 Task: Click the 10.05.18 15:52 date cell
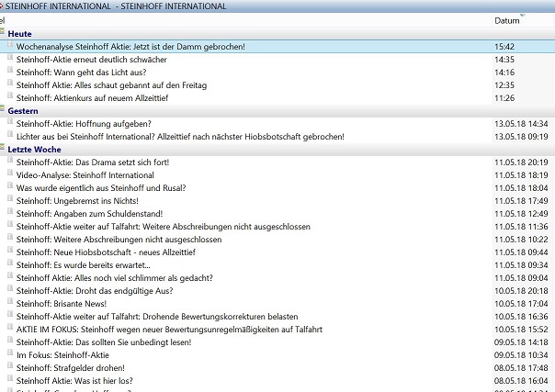521,330
